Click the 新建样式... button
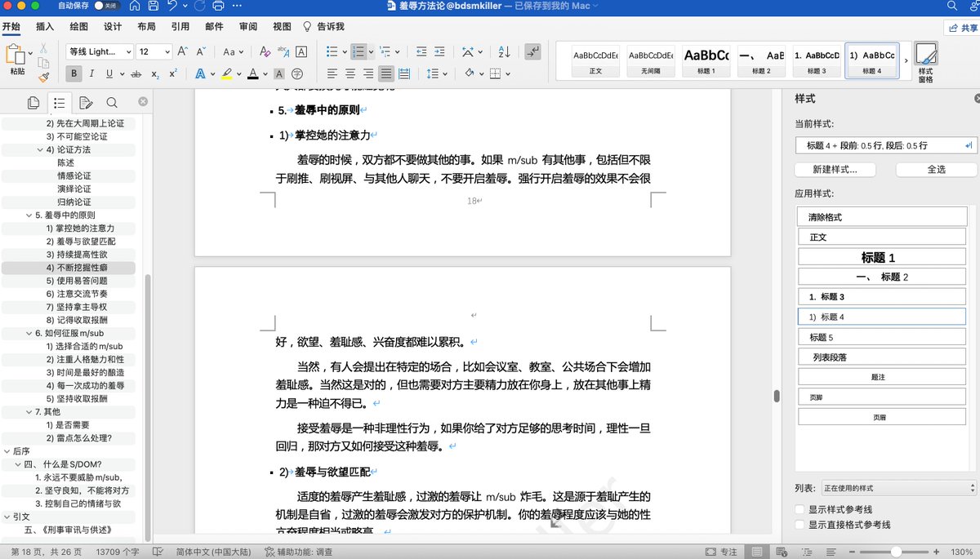The width and height of the screenshot is (980, 559). [835, 170]
